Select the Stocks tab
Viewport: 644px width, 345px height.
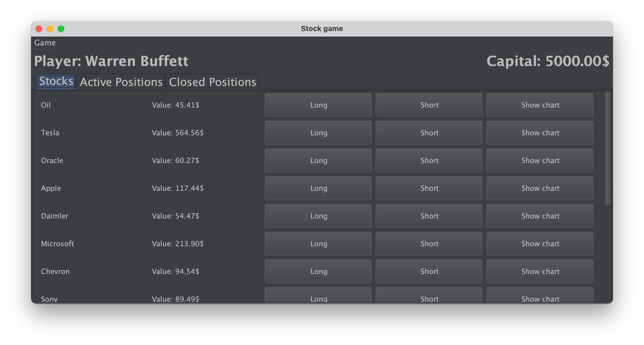coord(55,82)
